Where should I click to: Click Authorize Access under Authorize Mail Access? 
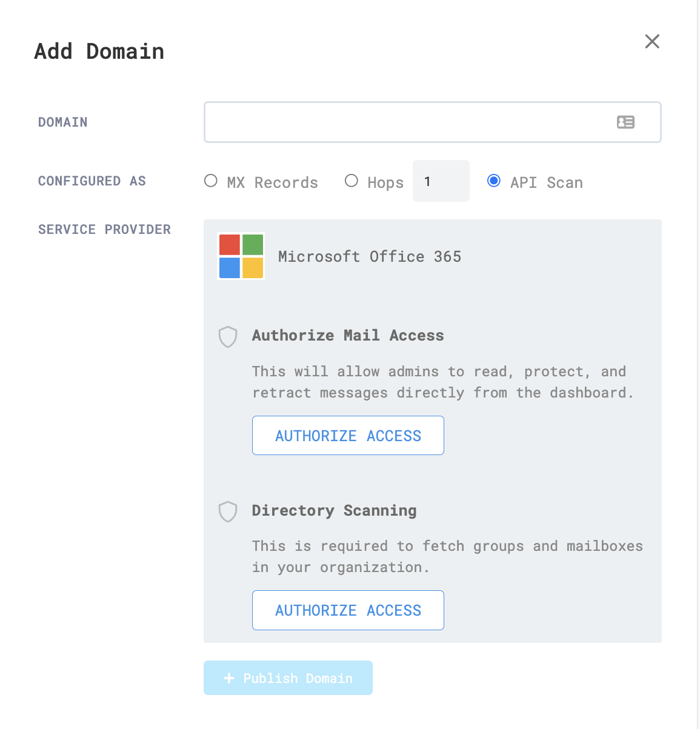[348, 435]
